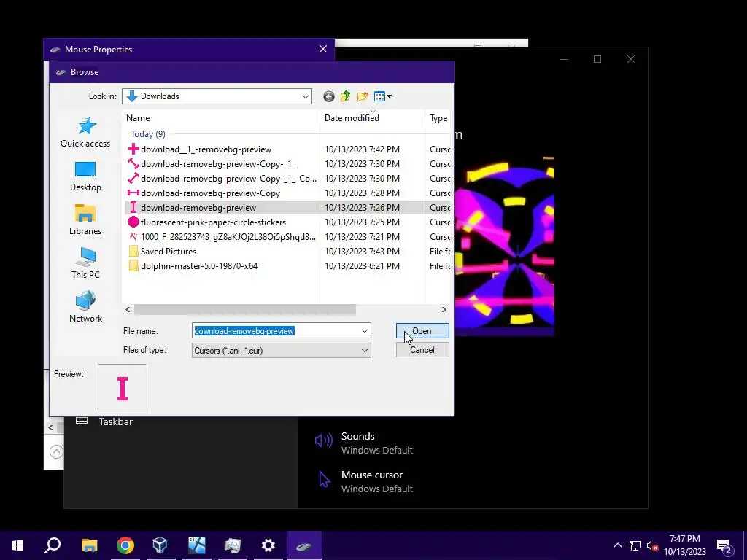The image size is (747, 560).
Task: Open Desktop in places bar
Action: coord(85,176)
